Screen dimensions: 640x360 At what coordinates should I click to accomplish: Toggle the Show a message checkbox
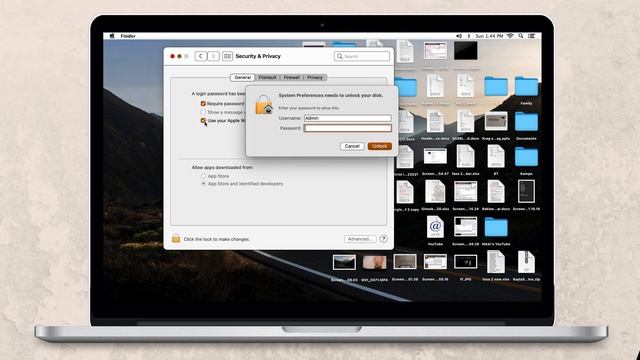[x=203, y=112]
